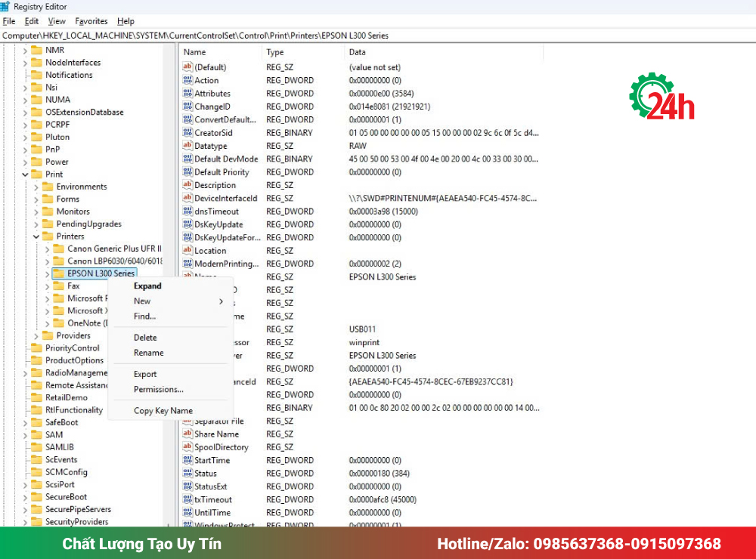This screenshot has width=756, height=559.
Task: Select the icon beside the Location value
Action: click(x=187, y=251)
